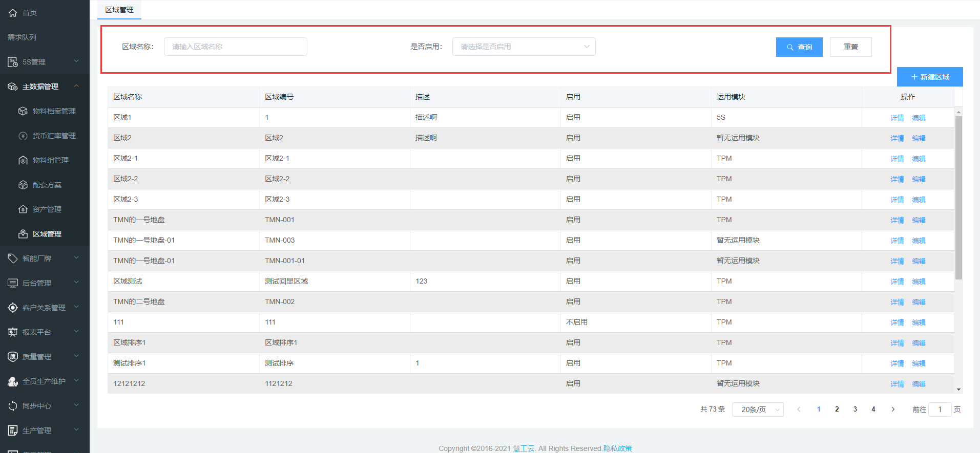This screenshot has width=980, height=453.
Task: Click the 资产管理 house icon
Action: tap(23, 209)
